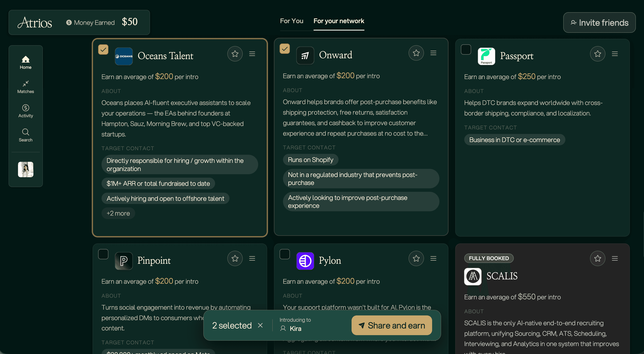The image size is (644, 354).
Task: Open the Pinpoint title
Action: (154, 260)
